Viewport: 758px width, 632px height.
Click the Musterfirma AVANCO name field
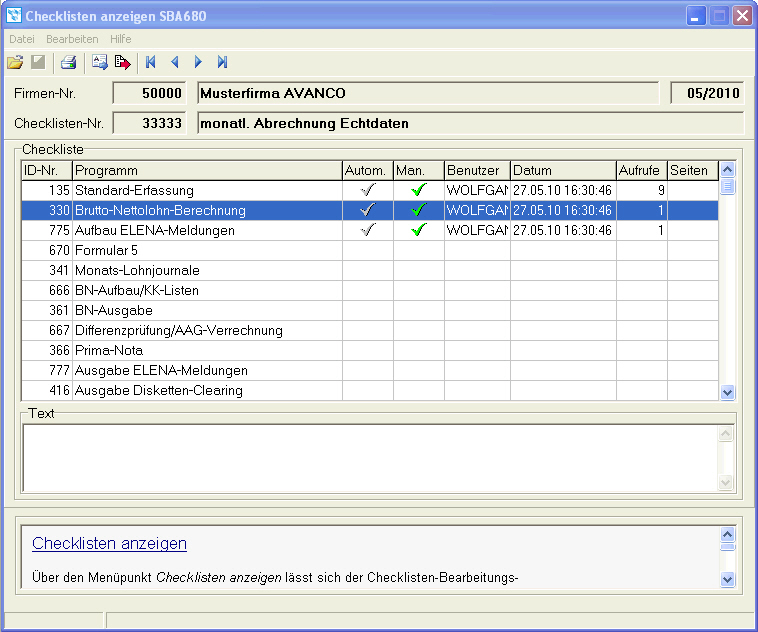pyautogui.click(x=428, y=93)
